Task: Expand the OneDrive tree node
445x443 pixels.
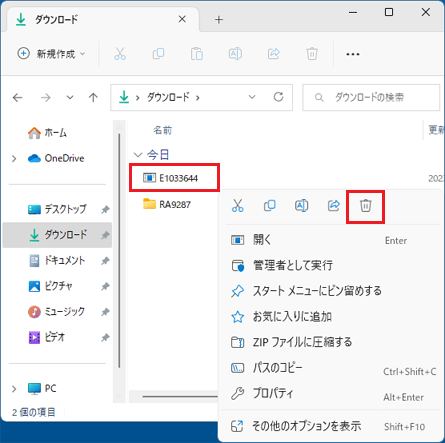Action: coord(14,158)
